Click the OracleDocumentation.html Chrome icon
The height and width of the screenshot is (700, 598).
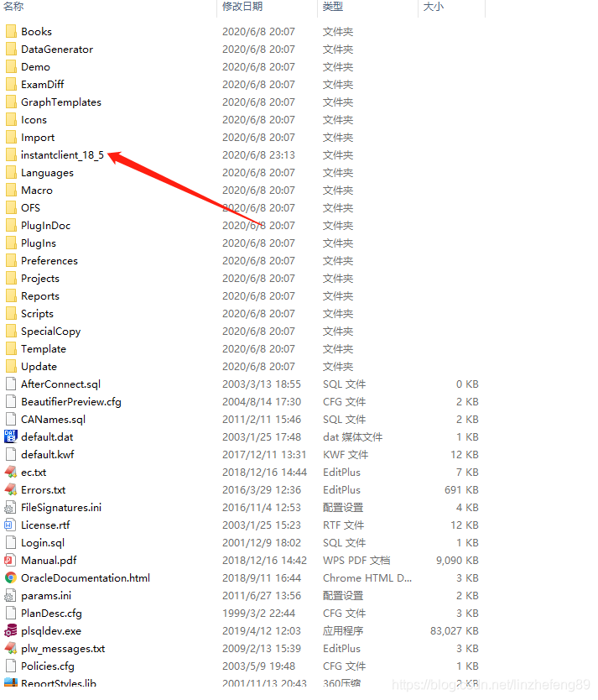click(x=11, y=577)
